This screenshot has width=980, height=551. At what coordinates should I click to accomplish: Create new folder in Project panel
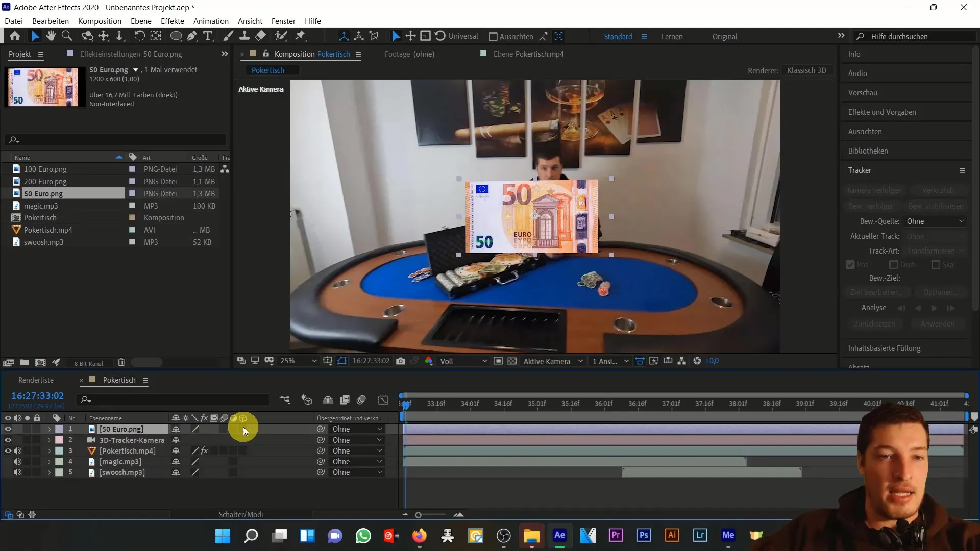24,363
